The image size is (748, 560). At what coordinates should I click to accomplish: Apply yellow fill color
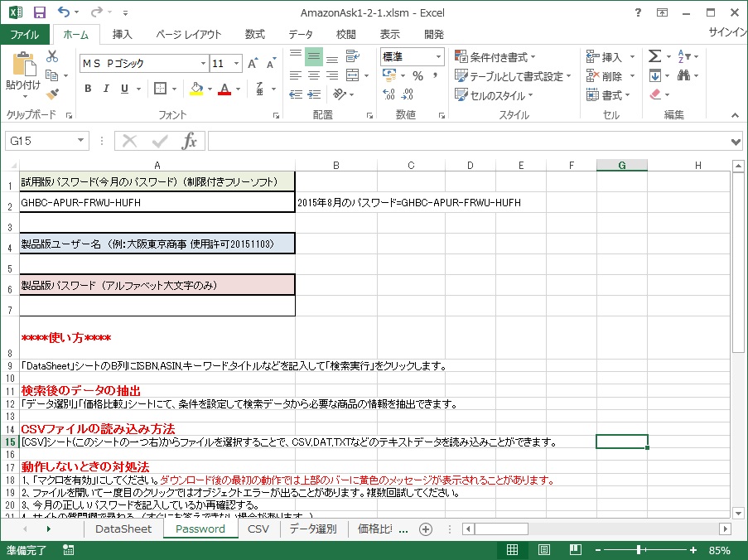(196, 89)
